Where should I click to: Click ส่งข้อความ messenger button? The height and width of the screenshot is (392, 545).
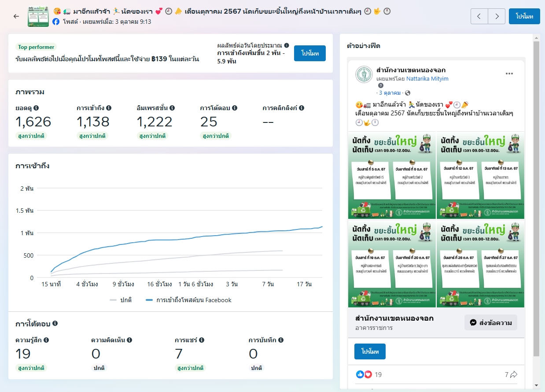tap(490, 322)
